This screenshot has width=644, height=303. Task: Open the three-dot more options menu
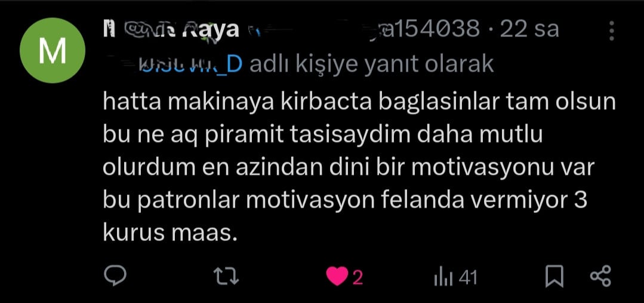tap(612, 31)
